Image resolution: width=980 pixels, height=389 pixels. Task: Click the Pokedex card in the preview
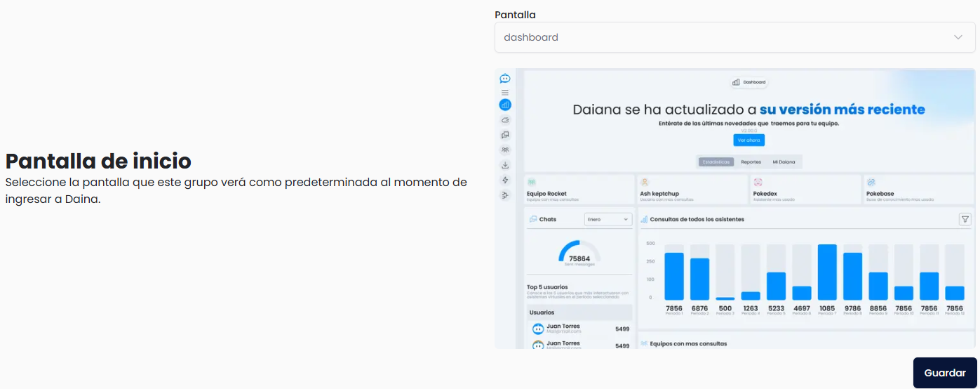(805, 190)
